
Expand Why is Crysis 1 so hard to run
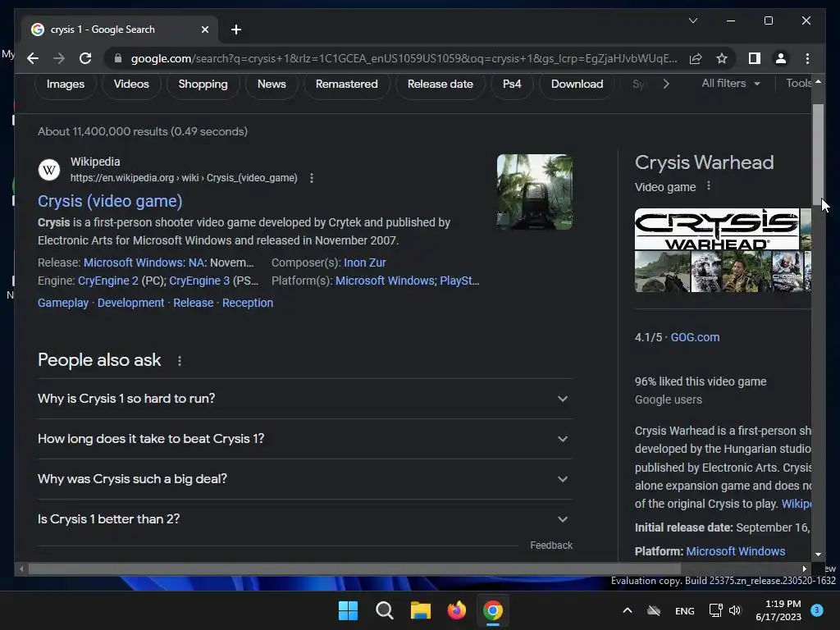305,399
